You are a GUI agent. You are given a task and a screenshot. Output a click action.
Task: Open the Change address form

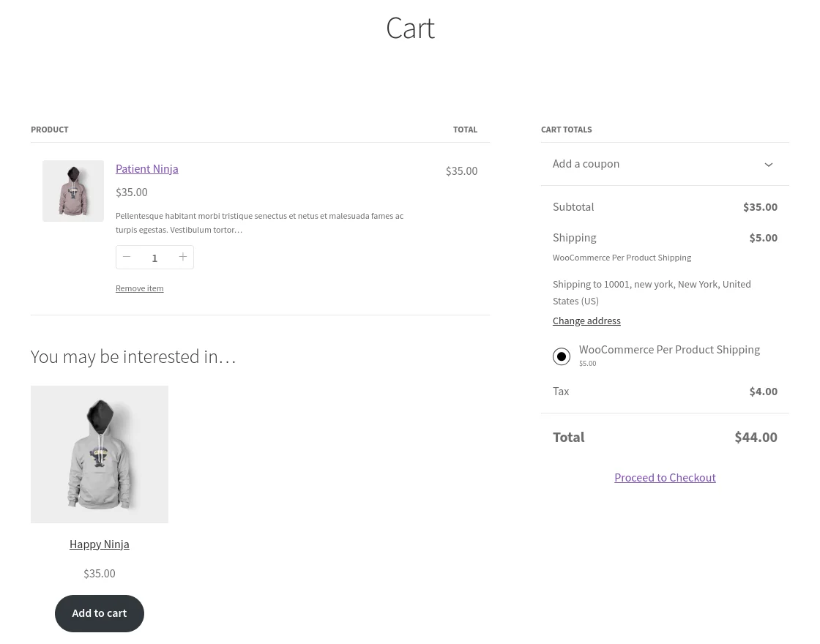coord(586,321)
